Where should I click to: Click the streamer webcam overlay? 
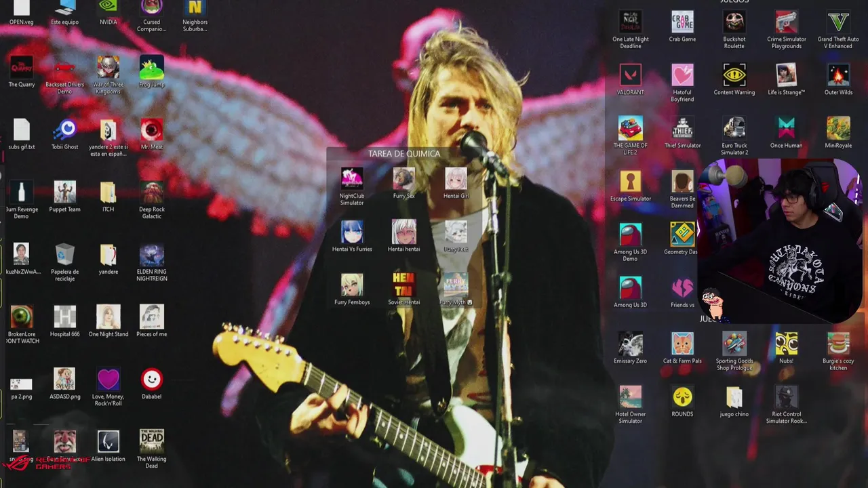pyautogui.click(x=780, y=241)
